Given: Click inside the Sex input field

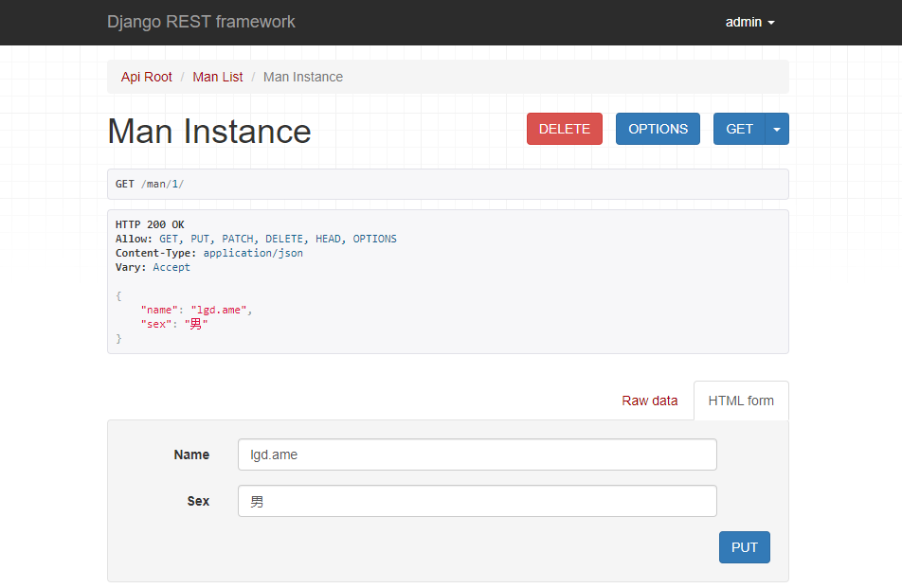Looking at the screenshot, I should pos(477,501).
